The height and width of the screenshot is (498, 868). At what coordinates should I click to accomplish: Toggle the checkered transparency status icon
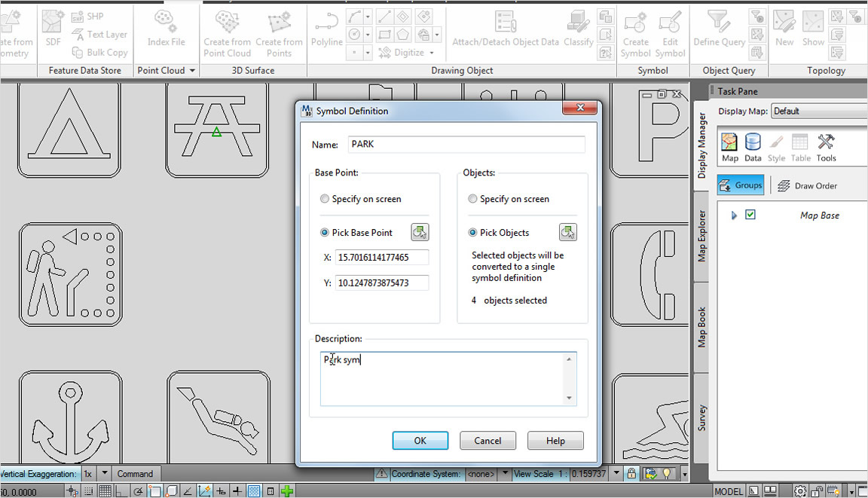pos(254,490)
